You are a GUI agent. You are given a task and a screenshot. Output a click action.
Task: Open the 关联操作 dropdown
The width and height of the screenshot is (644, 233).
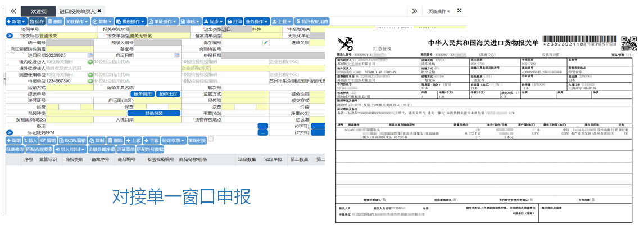(77, 21)
